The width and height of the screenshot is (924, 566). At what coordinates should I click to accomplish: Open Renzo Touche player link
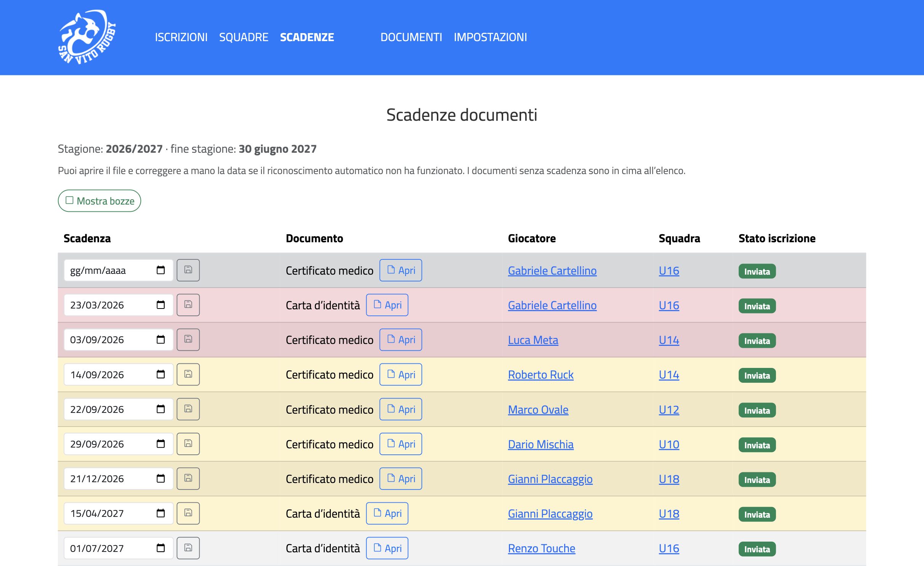542,548
